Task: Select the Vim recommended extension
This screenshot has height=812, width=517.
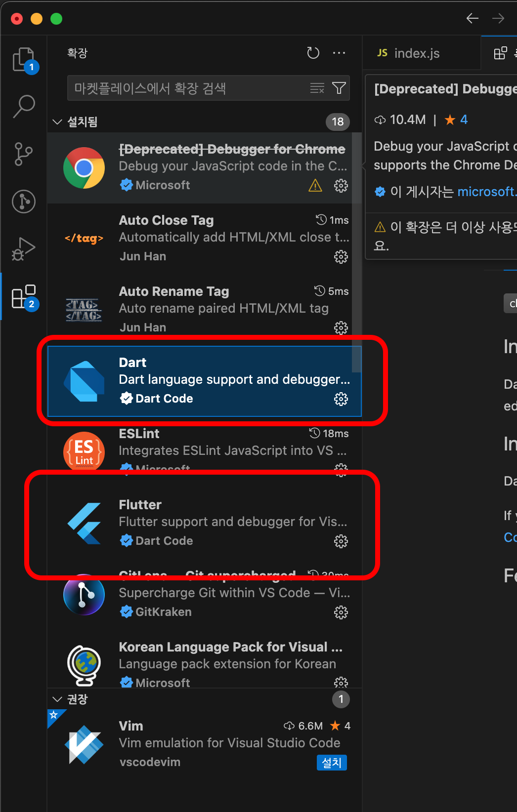Action: click(204, 744)
